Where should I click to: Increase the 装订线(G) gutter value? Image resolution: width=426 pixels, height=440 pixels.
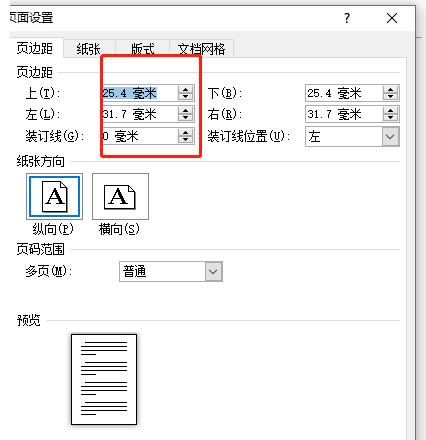tap(186, 132)
